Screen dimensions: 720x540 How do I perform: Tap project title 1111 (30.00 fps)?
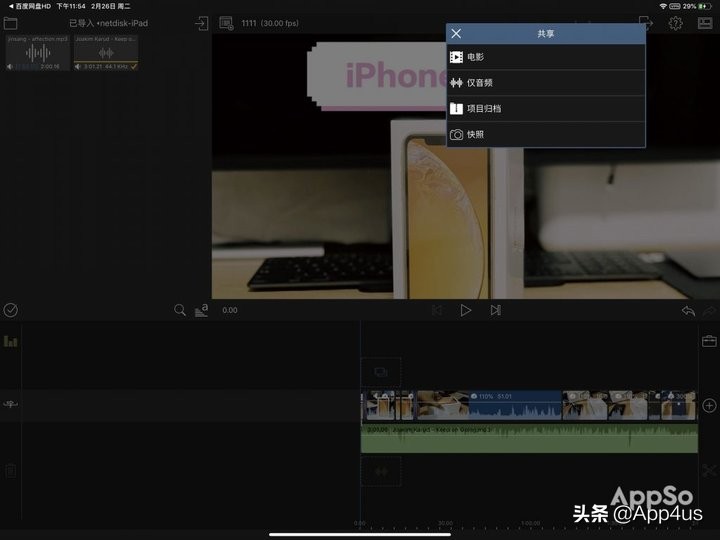coord(270,23)
